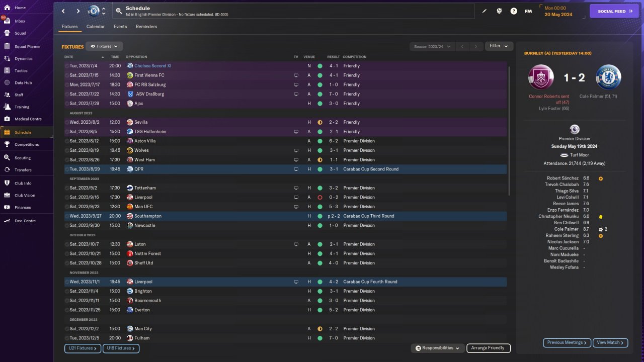
Task: Tick the QPR fixture row selector
Action: point(66,169)
